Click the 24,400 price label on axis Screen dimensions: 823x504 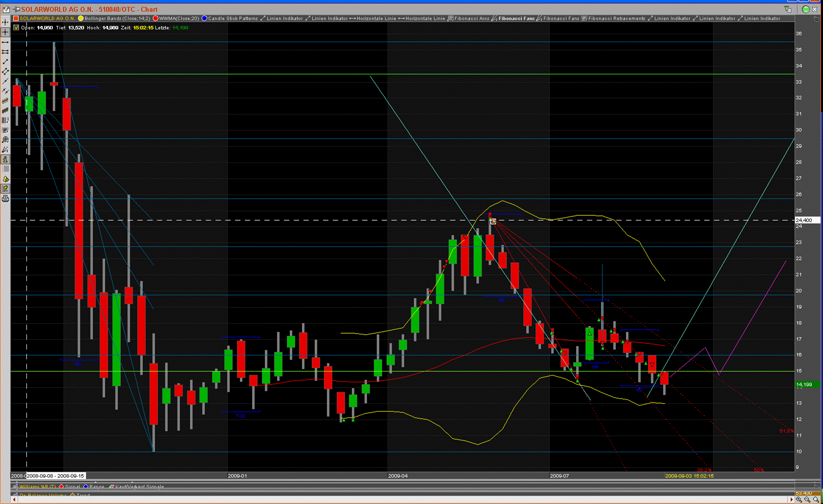807,220
